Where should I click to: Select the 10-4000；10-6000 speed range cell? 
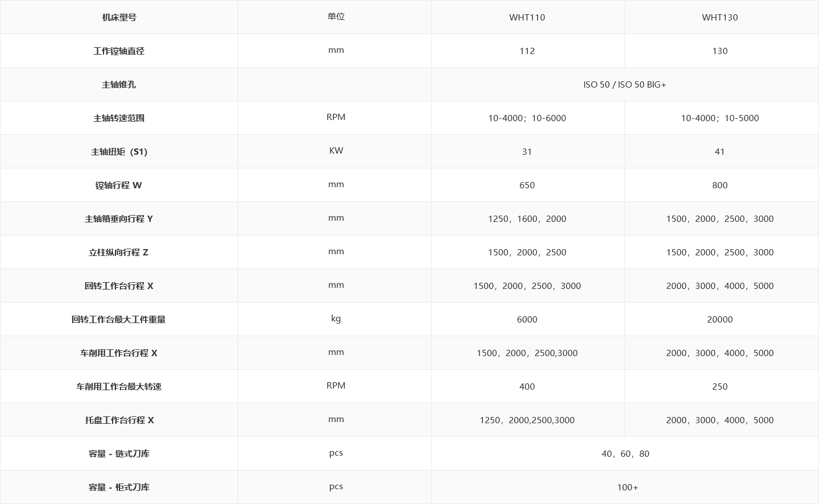tap(527, 118)
